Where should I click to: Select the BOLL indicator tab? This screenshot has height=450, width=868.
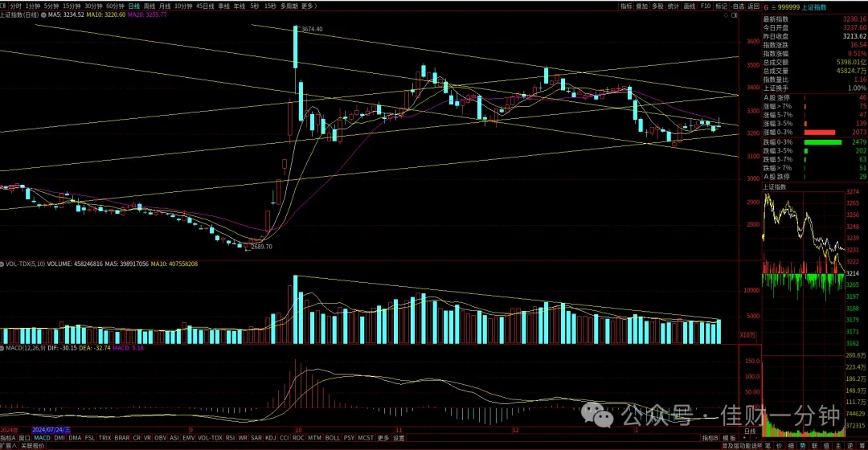click(333, 438)
